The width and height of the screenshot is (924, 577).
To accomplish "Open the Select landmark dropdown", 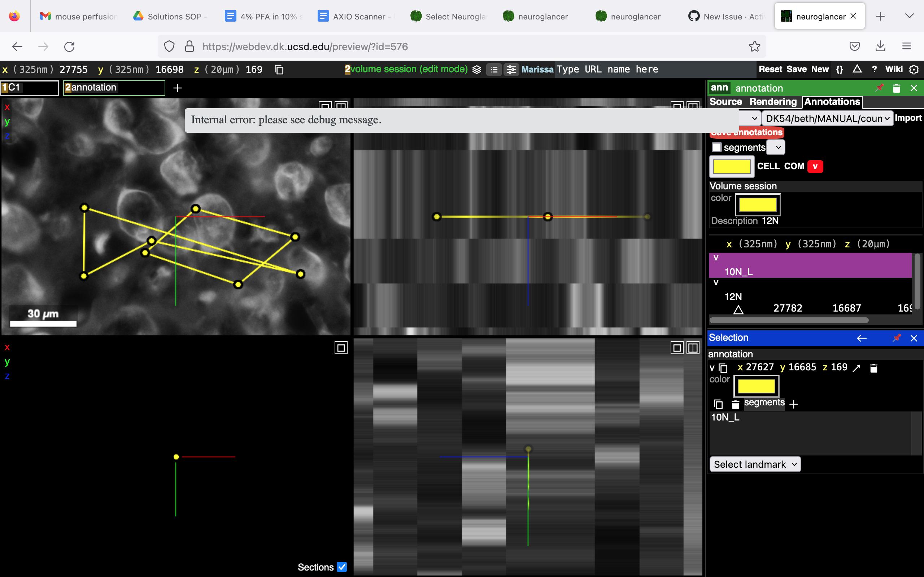I will [x=755, y=464].
